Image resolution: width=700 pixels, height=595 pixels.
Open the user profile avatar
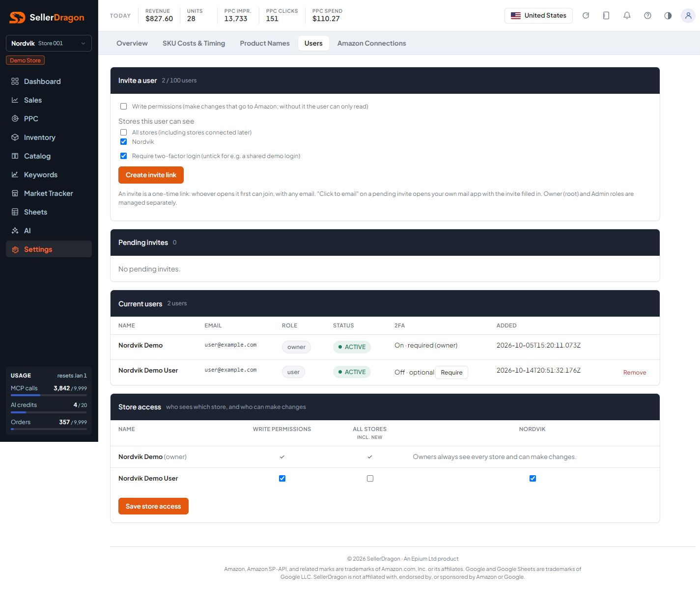pyautogui.click(x=688, y=16)
